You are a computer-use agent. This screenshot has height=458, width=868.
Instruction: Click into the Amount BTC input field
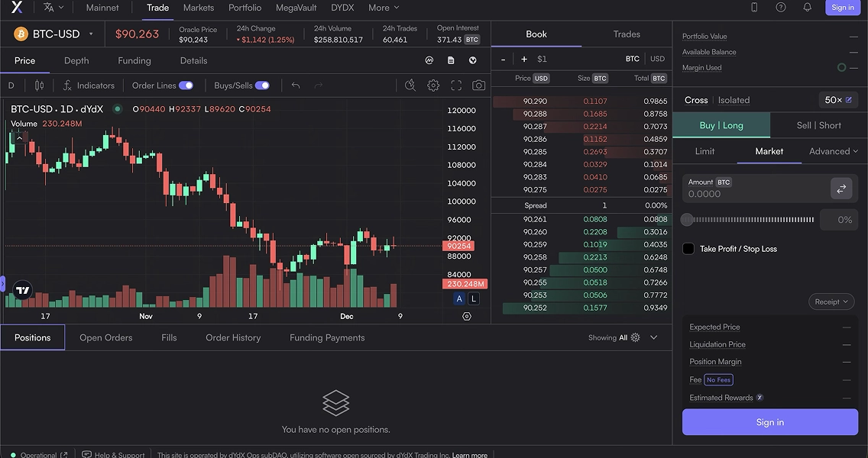point(753,194)
